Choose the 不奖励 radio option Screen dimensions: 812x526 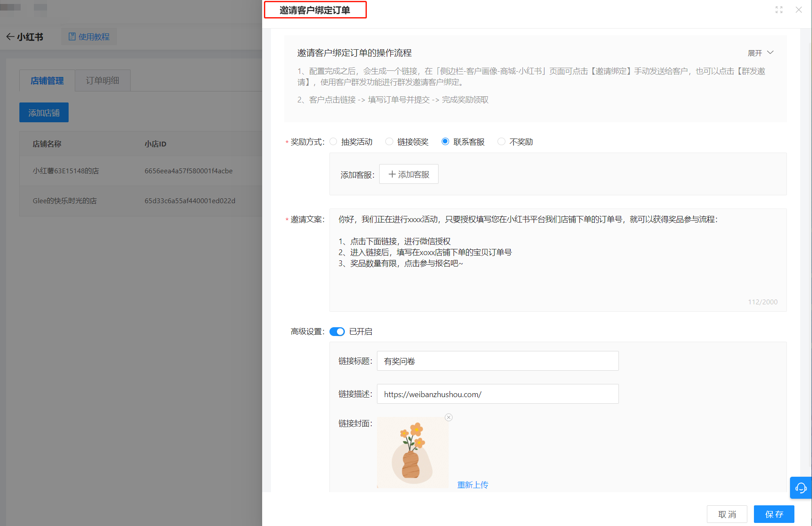tap(501, 142)
